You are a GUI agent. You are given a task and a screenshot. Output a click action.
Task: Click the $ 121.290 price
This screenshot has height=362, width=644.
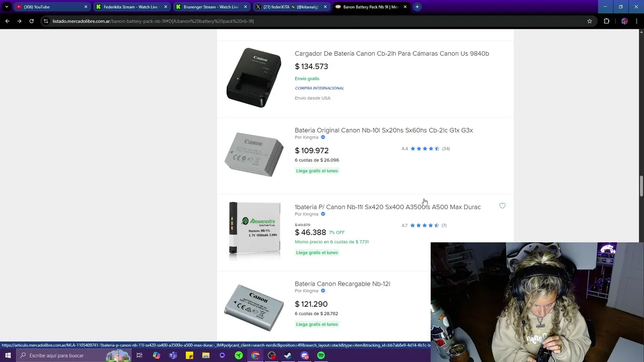(311, 304)
